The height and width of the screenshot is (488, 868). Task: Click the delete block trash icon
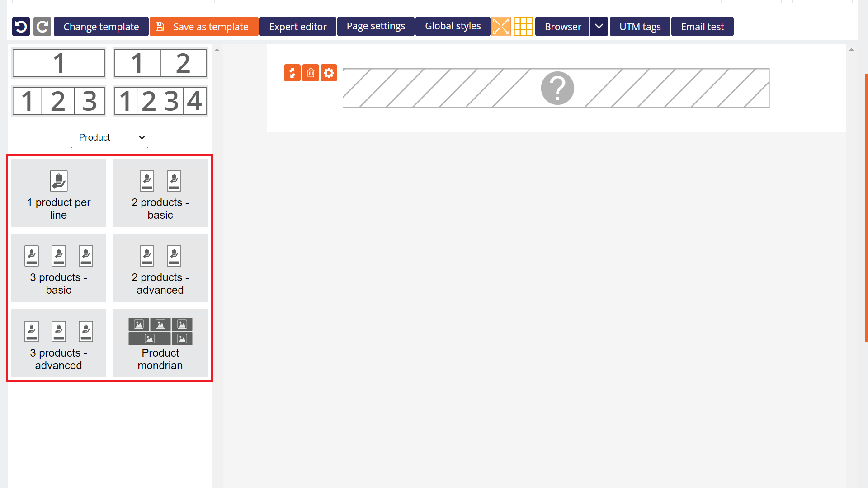tap(311, 73)
